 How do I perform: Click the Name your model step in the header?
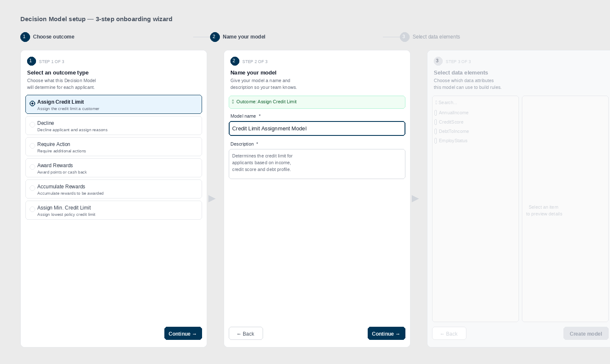pos(244,37)
